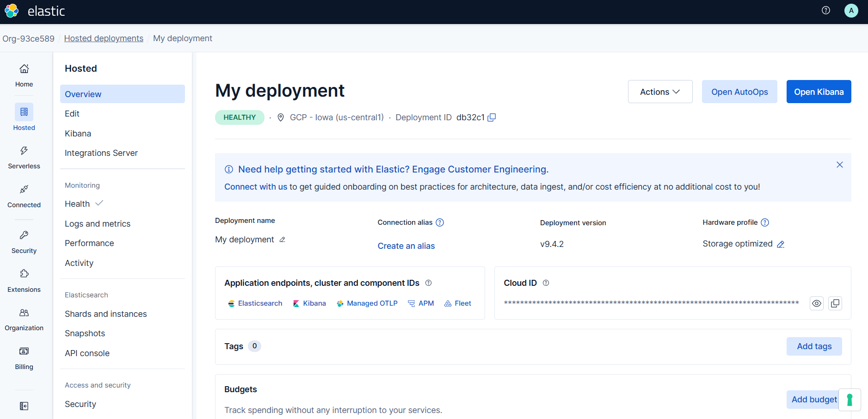Open the Connected sidebar section
This screenshot has height=419, width=868.
point(24,197)
